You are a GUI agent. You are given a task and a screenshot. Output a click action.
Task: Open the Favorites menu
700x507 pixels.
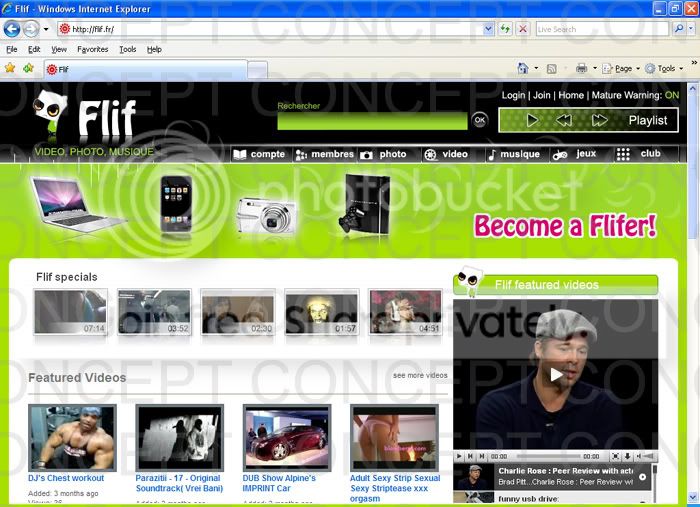(x=92, y=50)
